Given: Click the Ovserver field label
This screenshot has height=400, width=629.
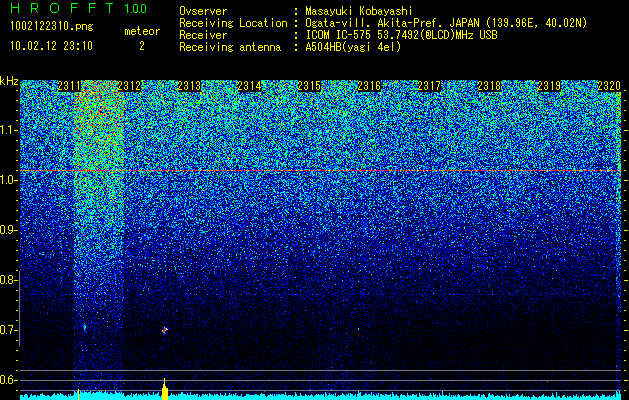Looking at the screenshot, I should tap(203, 11).
